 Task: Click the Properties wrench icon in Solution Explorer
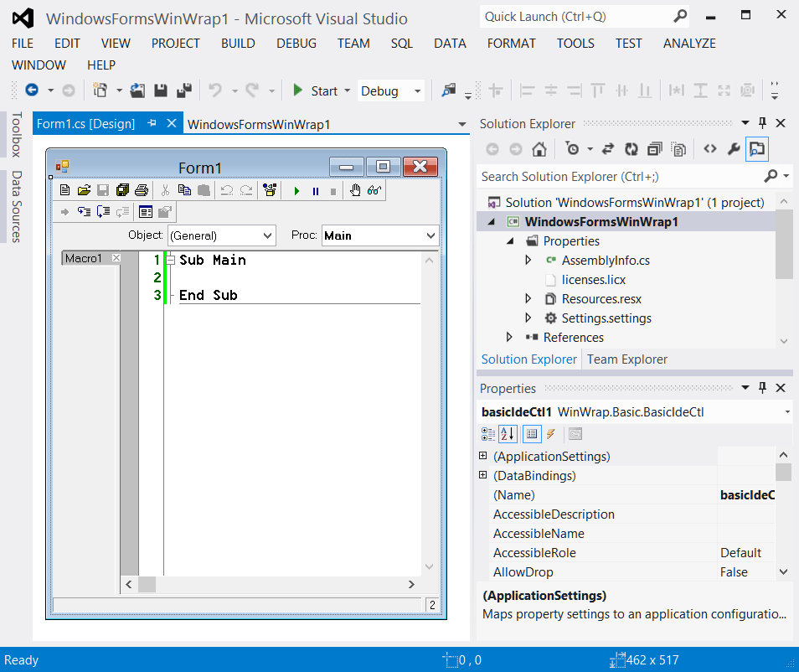734,149
